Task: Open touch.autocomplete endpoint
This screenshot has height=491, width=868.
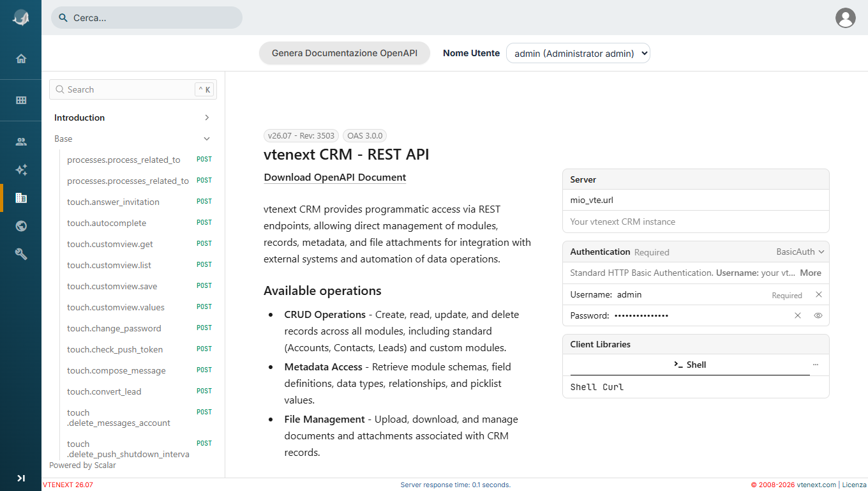Action: pos(133,223)
